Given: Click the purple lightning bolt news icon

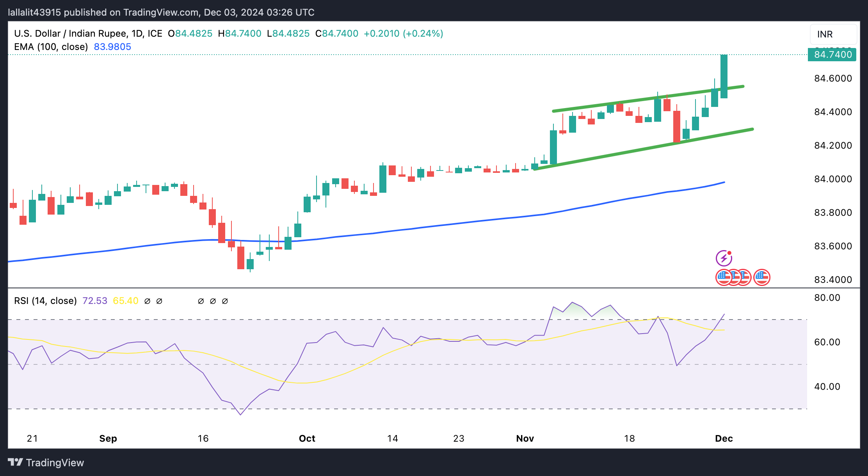Looking at the screenshot, I should (x=724, y=258).
